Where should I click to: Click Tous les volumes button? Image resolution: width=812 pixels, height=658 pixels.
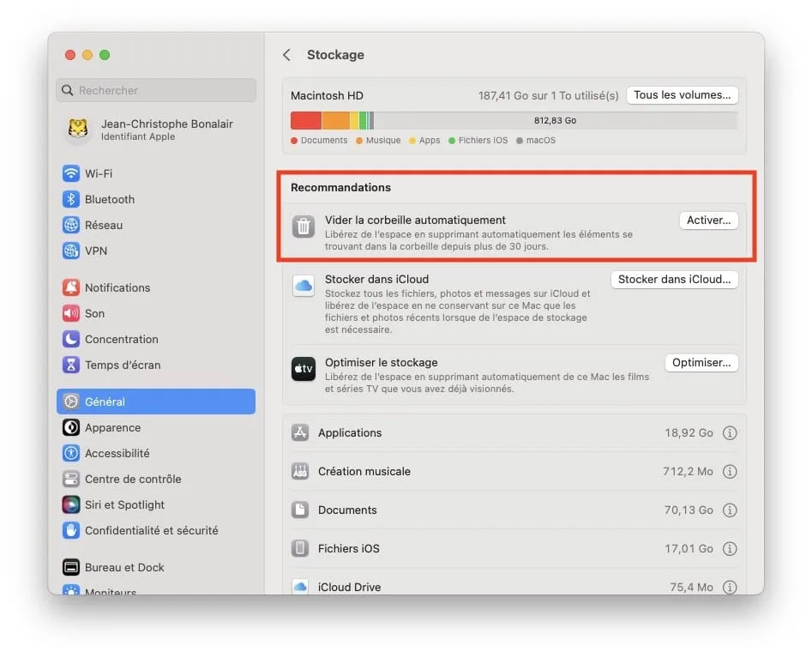[682, 95]
